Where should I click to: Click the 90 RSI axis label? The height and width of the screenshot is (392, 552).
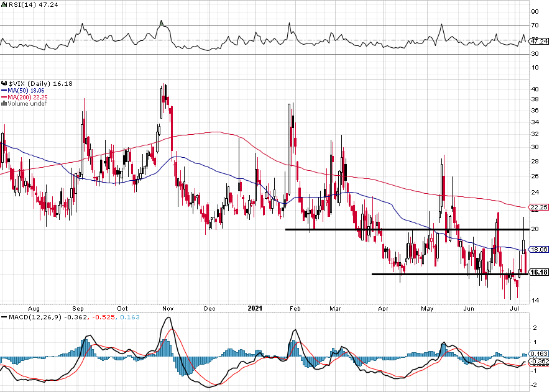(535, 12)
